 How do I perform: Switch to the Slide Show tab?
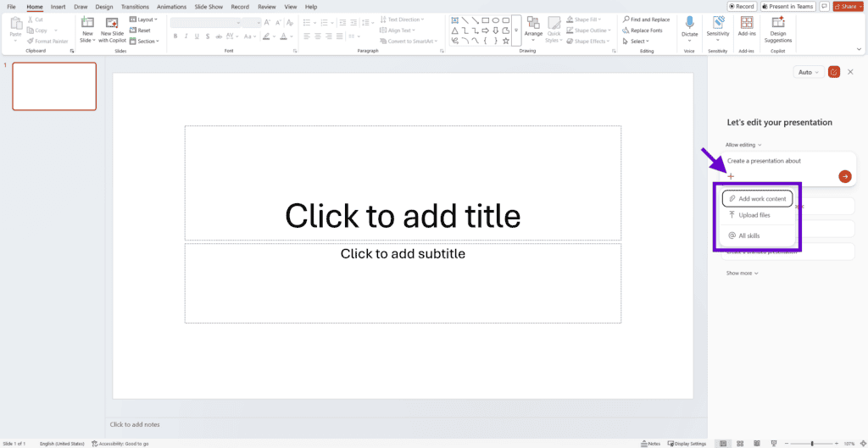(x=209, y=7)
